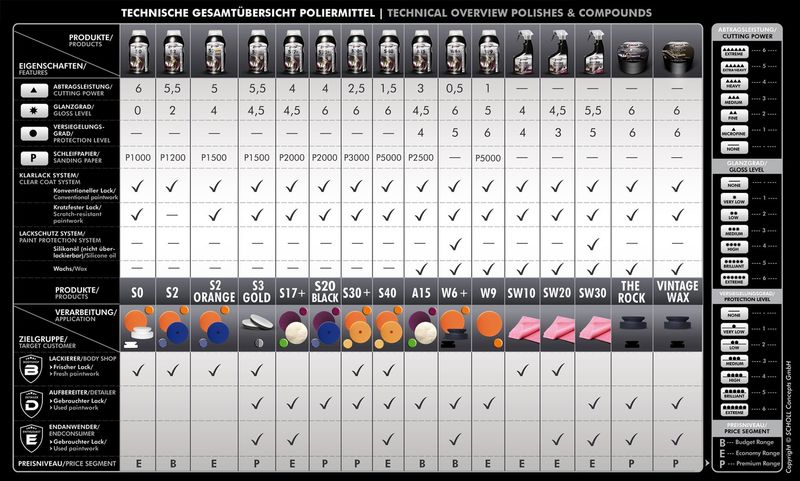Click the price segment B for S2
The width and height of the screenshot is (800, 481).
point(172,464)
